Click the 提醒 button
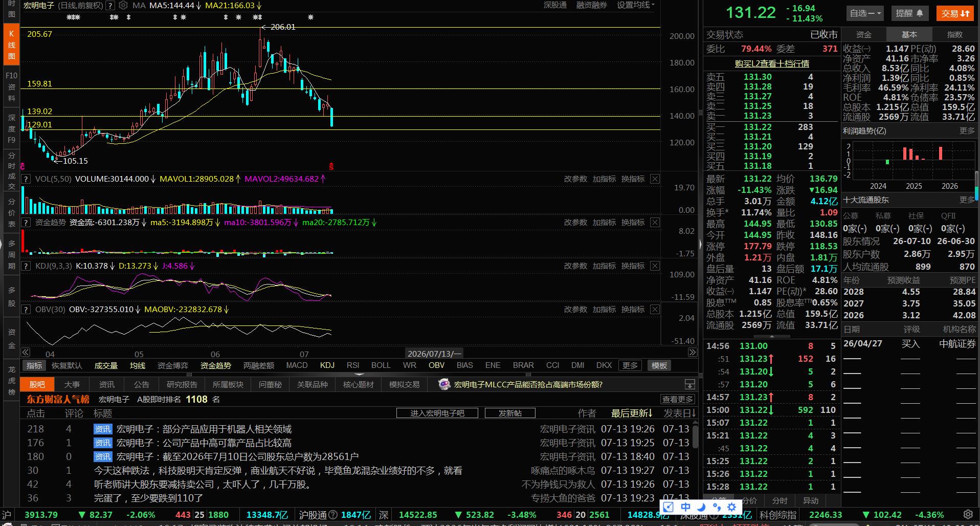This screenshot has height=526, width=980. pyautogui.click(x=910, y=13)
